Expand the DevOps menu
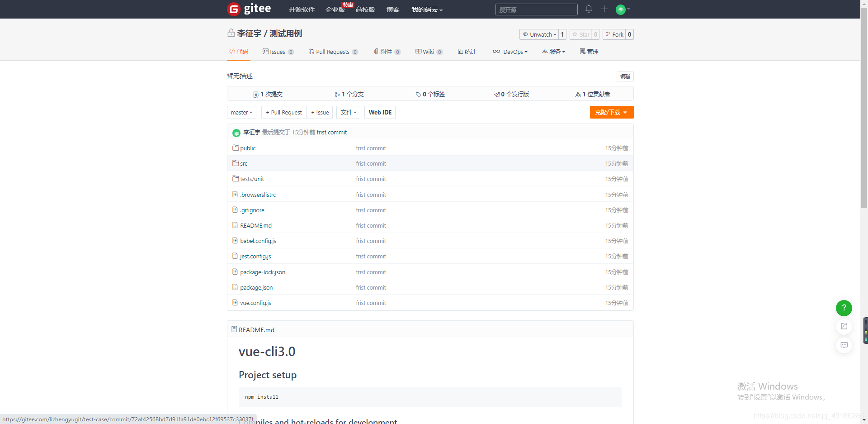The width and height of the screenshot is (868, 424). pos(510,52)
